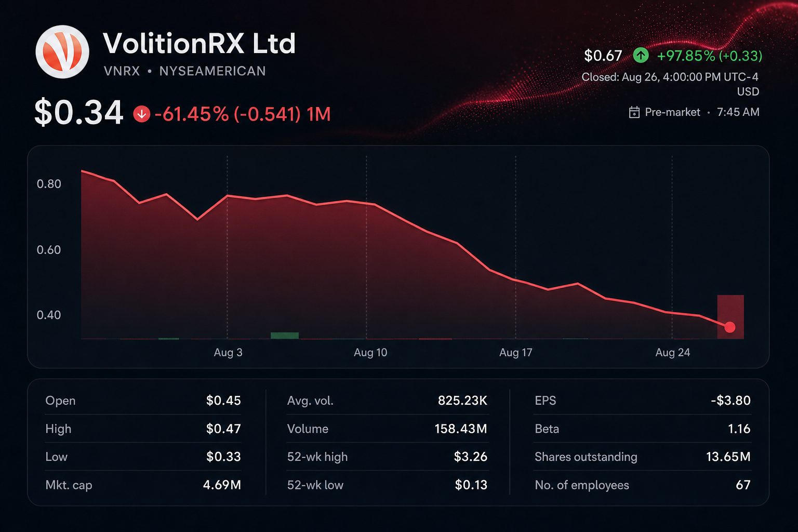Click the Low label in the stats table

pyautogui.click(x=56, y=457)
